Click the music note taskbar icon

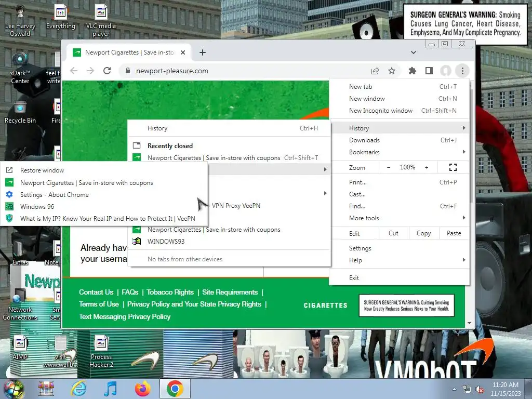(111, 389)
